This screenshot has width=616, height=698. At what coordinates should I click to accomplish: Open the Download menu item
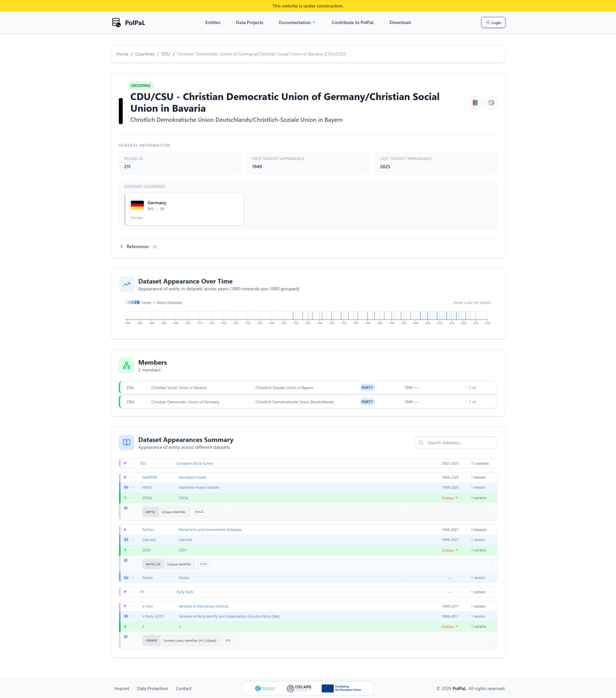coord(400,23)
